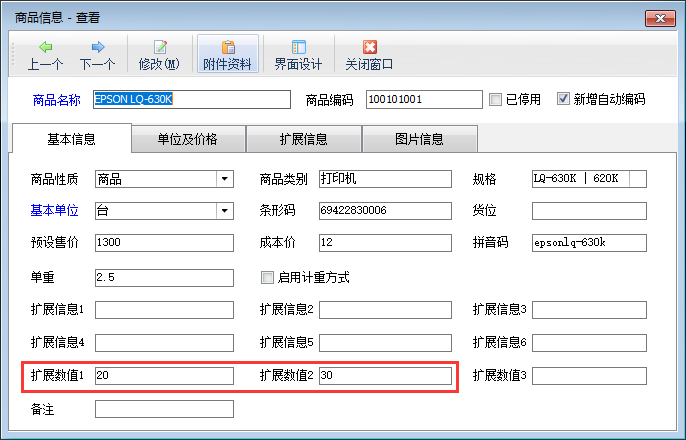This screenshot has width=686, height=440.
Task: Uncheck the 新增自动编码 checkbox
Action: pyautogui.click(x=564, y=99)
